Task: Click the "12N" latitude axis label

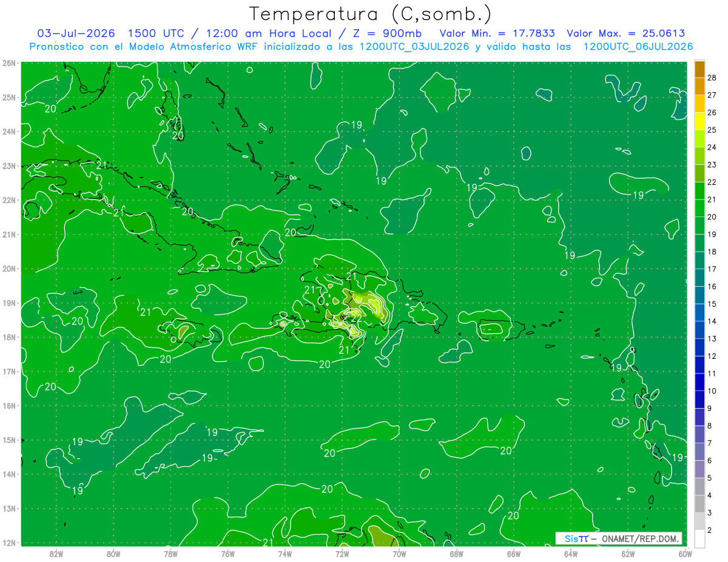Action: 9,543
